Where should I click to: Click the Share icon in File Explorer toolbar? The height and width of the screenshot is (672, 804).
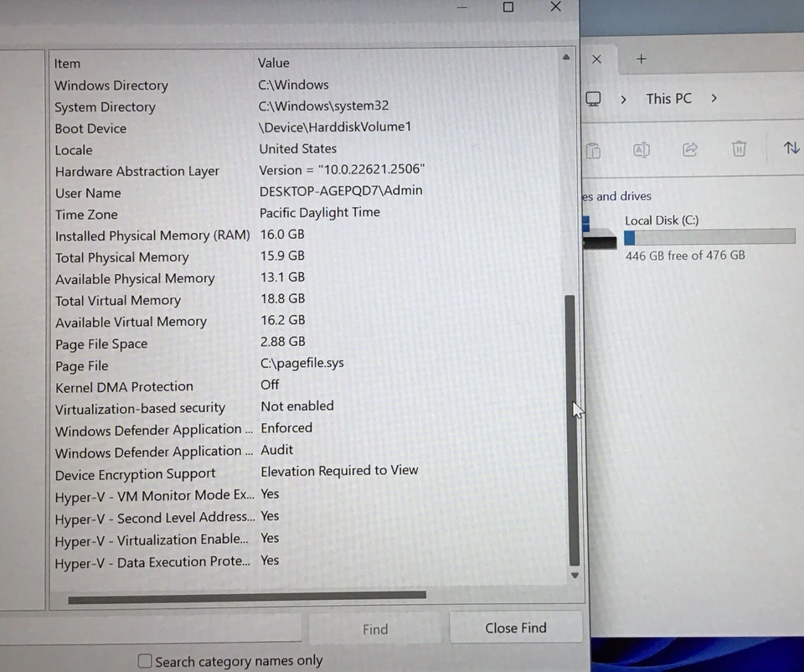(x=690, y=149)
